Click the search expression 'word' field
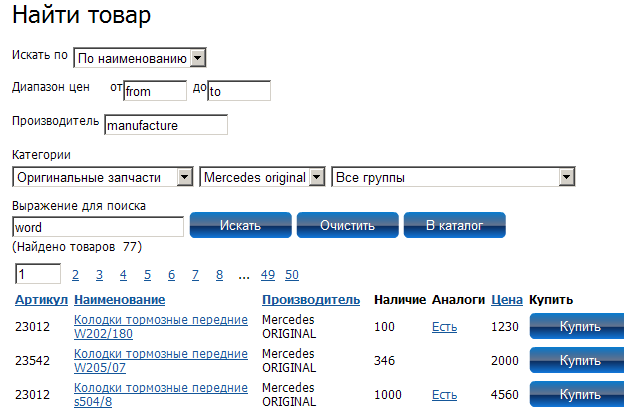The width and height of the screenshot is (624, 413). (x=98, y=227)
